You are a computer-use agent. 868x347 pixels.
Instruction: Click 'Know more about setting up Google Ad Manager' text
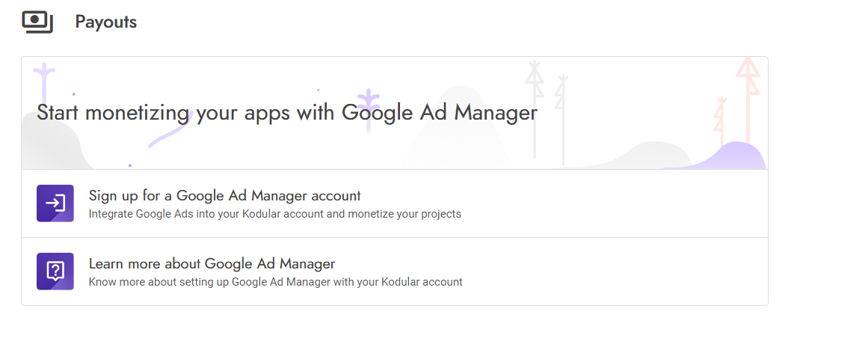[x=276, y=282]
